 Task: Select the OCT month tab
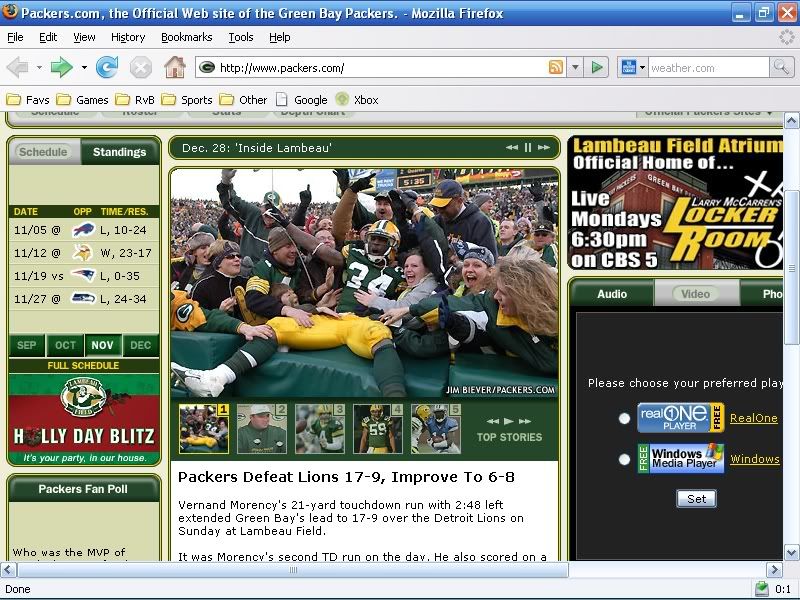click(x=65, y=345)
